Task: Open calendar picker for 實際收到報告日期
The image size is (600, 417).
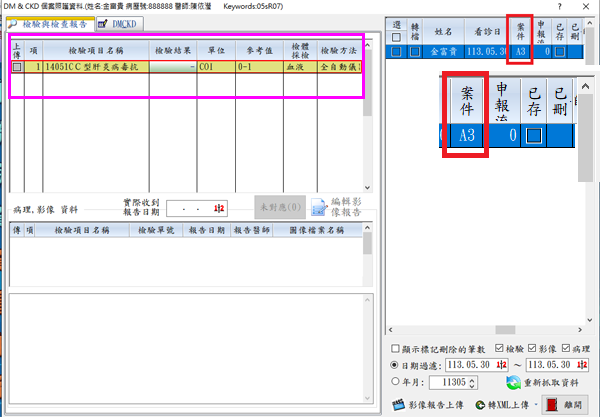Action: [x=218, y=208]
